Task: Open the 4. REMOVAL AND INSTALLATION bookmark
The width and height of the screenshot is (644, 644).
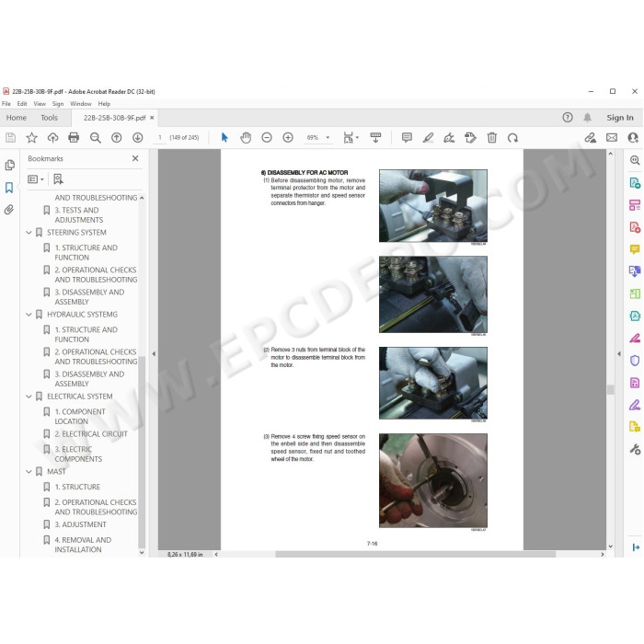Action: [83, 545]
